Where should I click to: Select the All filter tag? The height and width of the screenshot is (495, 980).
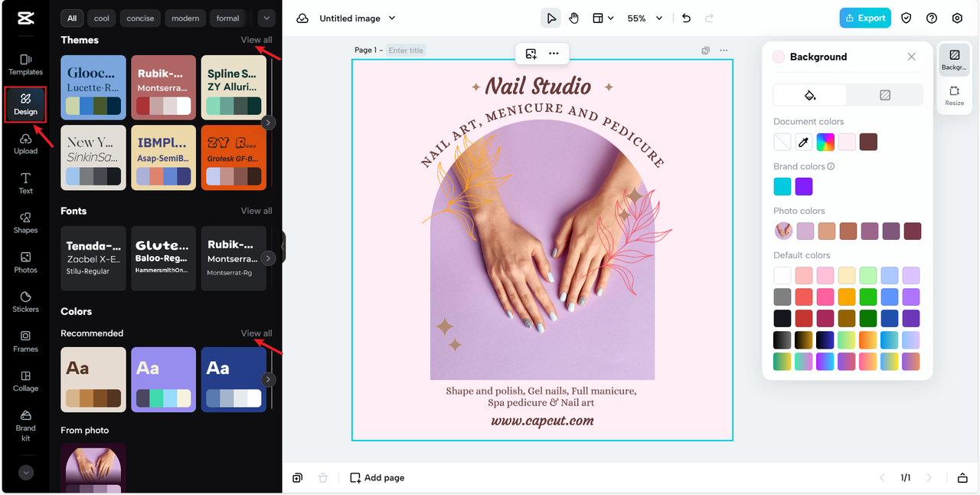72,18
